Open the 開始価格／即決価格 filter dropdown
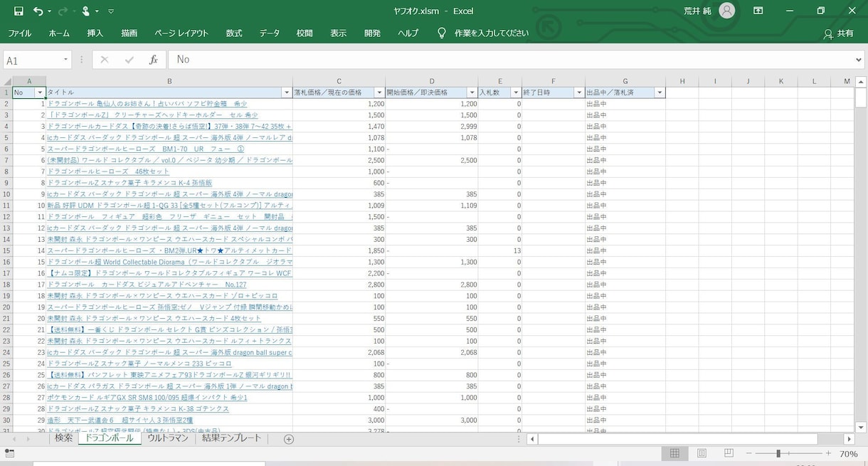 click(x=472, y=92)
